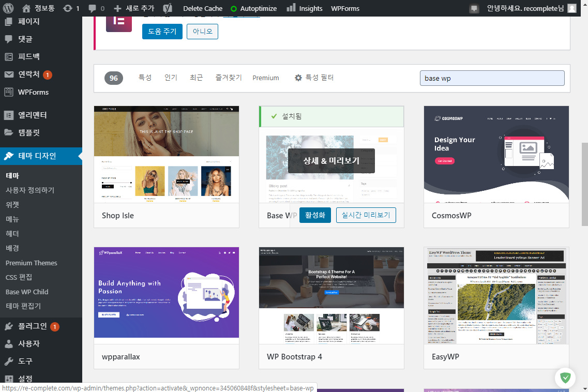
Task: Click the Feedback sidebar icon
Action: 9,57
